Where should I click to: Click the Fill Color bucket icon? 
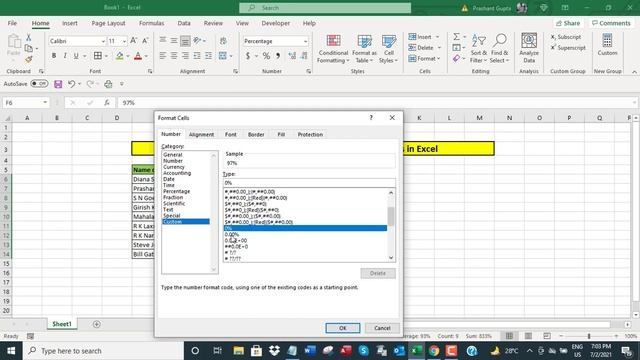point(120,56)
